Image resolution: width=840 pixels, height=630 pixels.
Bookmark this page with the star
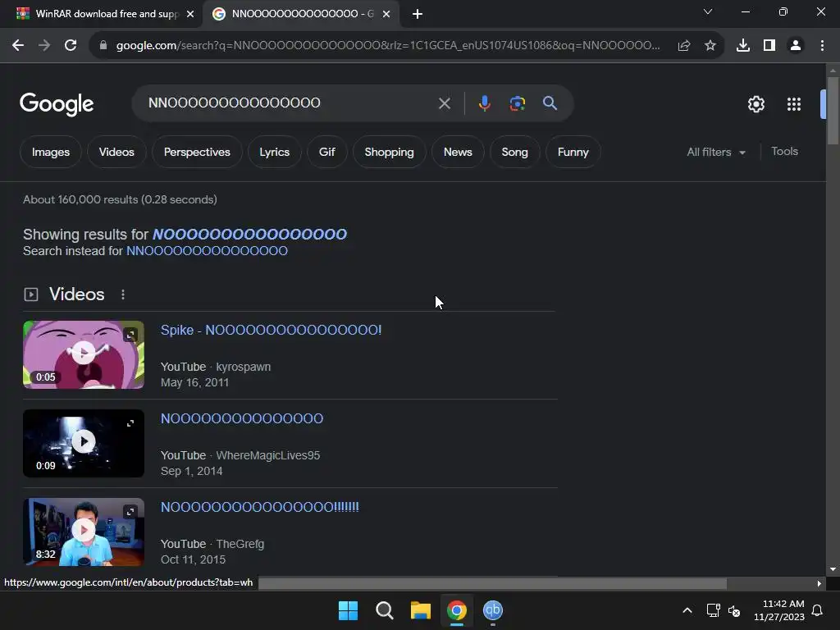tap(710, 46)
